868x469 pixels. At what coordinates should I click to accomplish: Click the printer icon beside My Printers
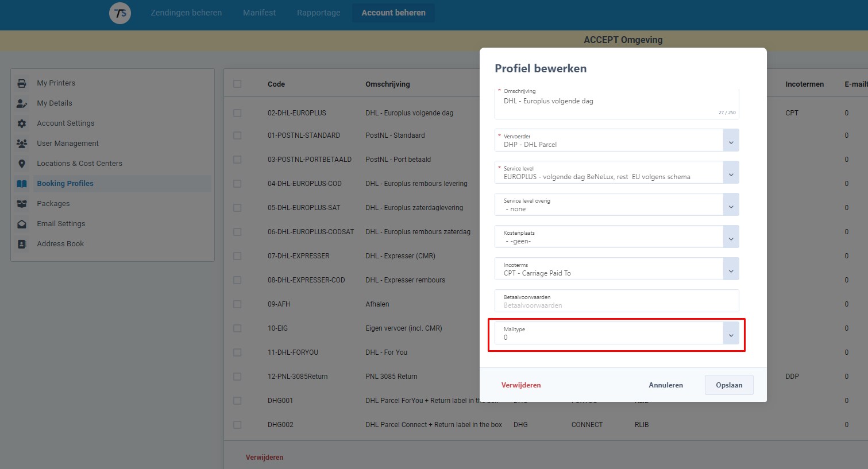[22, 83]
